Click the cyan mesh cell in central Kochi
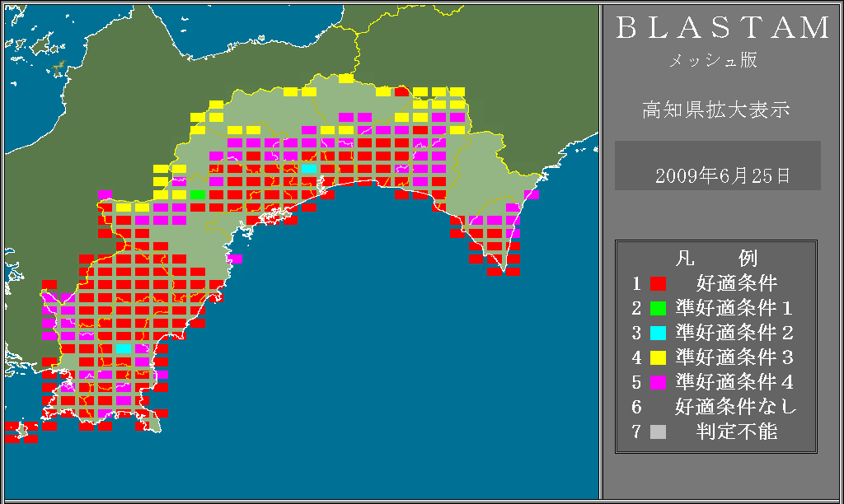The height and width of the screenshot is (504, 844). 309,169
